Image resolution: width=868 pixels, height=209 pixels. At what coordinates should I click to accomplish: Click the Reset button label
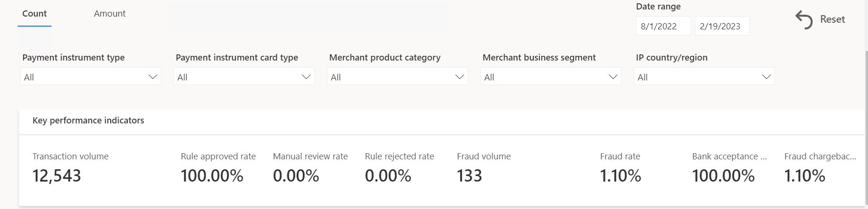[x=832, y=19]
